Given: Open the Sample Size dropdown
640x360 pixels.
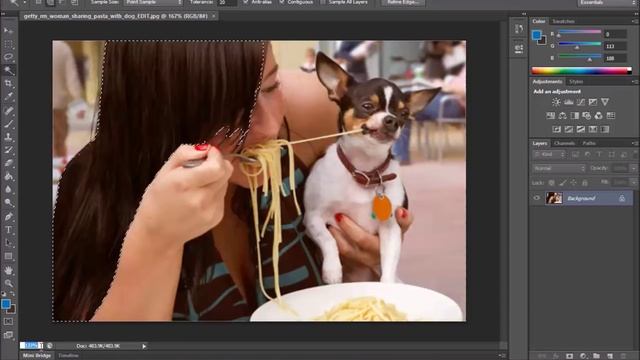Looking at the screenshot, I should (x=153, y=2).
